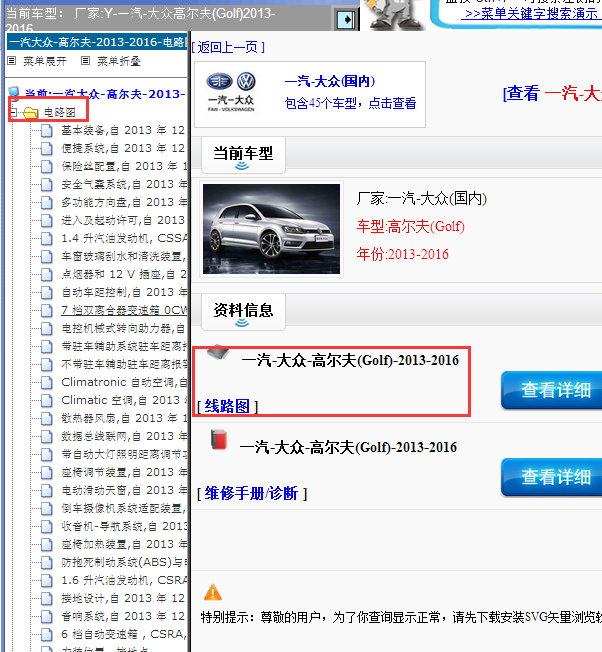The image size is (602, 652).
Task: Click the computer icon at tree root
Action: coord(14,93)
